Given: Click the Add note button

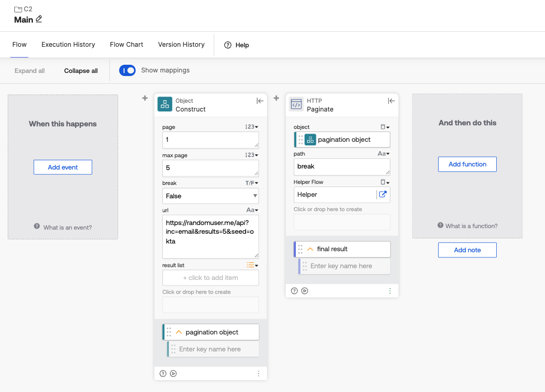Looking at the screenshot, I should 467,250.
